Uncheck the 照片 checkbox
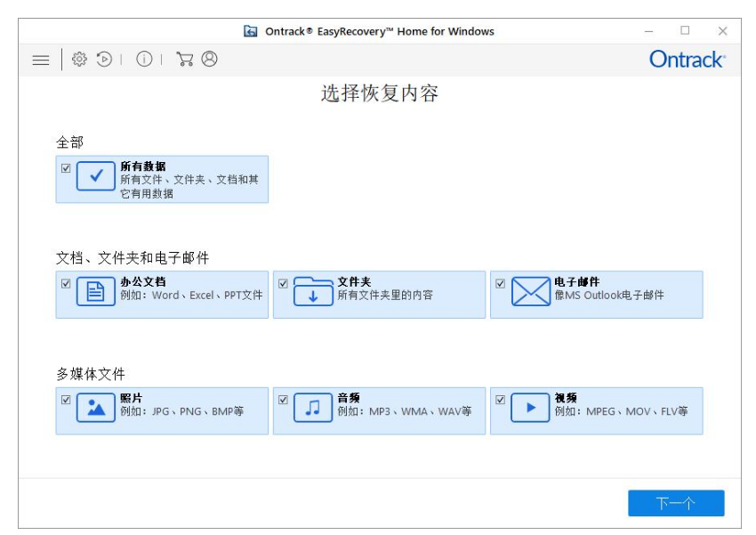Screen dimensions: 756x535 [x=66, y=400]
